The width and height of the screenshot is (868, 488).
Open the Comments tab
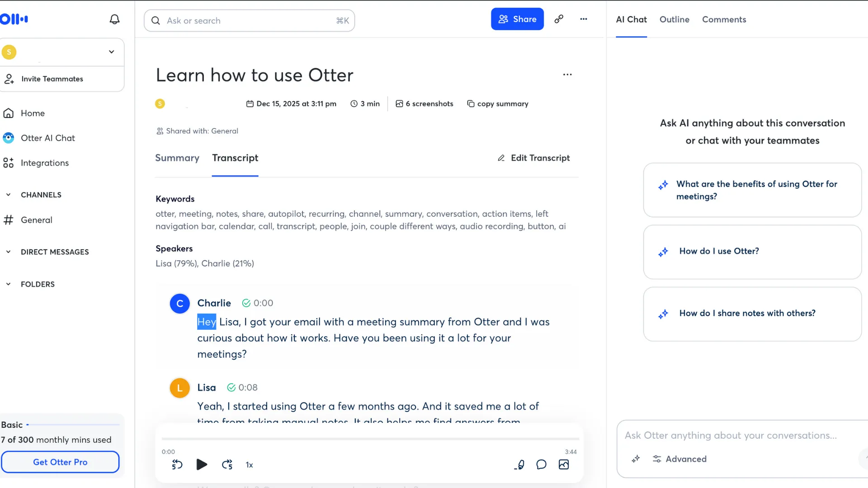coord(724,19)
